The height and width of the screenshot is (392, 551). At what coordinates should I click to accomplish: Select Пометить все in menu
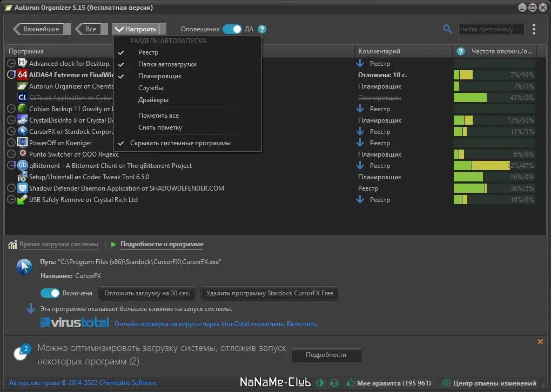pyautogui.click(x=187, y=116)
